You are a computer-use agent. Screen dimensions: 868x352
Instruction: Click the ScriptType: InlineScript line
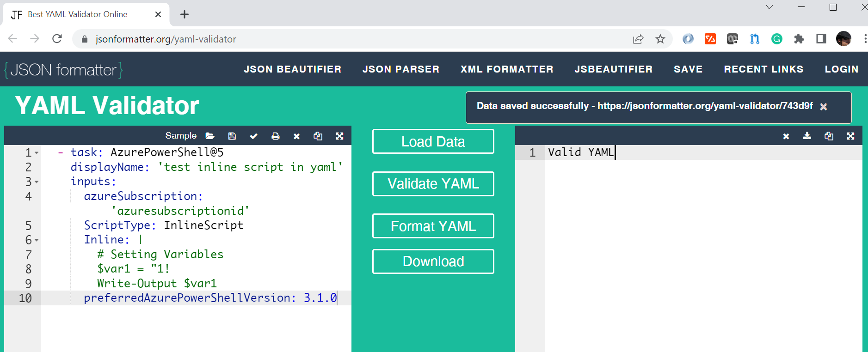pyautogui.click(x=164, y=225)
